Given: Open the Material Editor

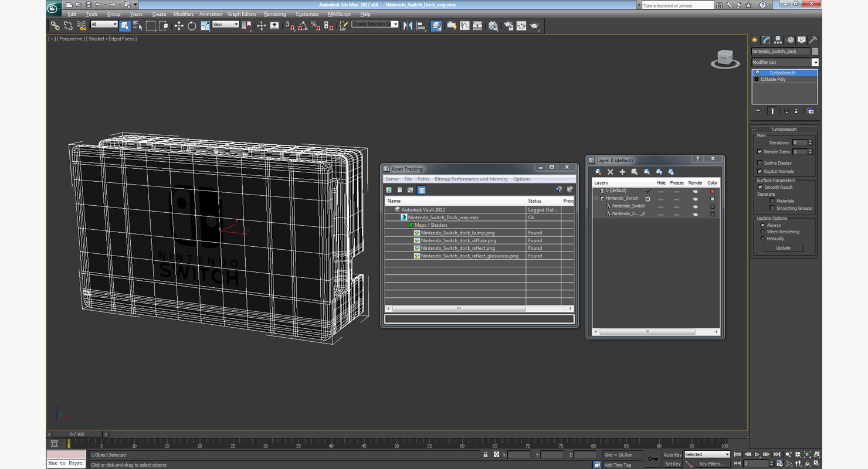Looking at the screenshot, I should tap(493, 26).
